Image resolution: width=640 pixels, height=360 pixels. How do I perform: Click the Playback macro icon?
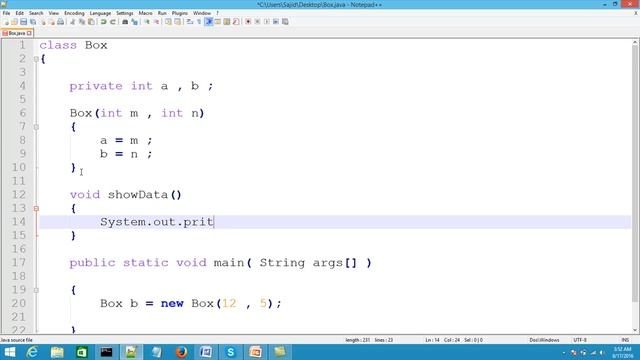tap(266, 22)
